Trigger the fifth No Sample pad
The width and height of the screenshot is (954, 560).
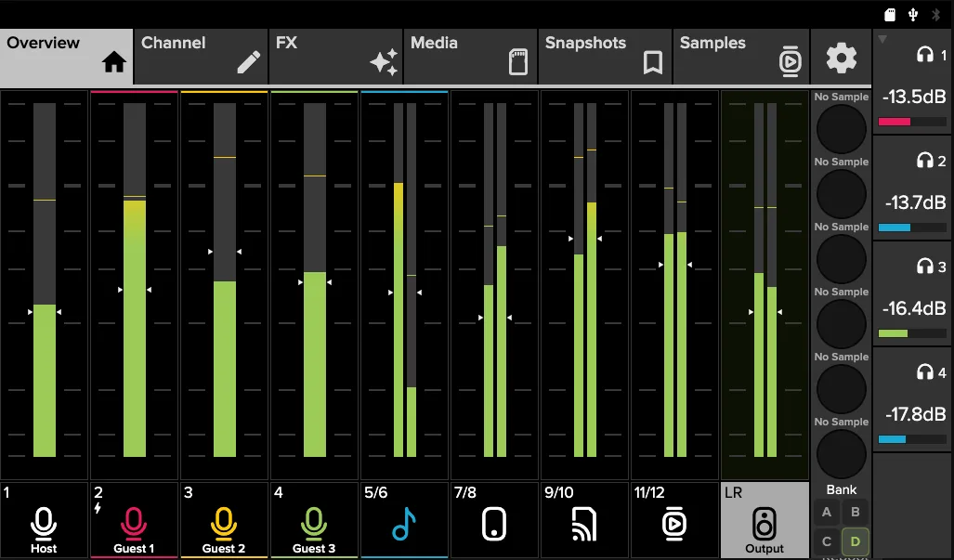click(842, 389)
